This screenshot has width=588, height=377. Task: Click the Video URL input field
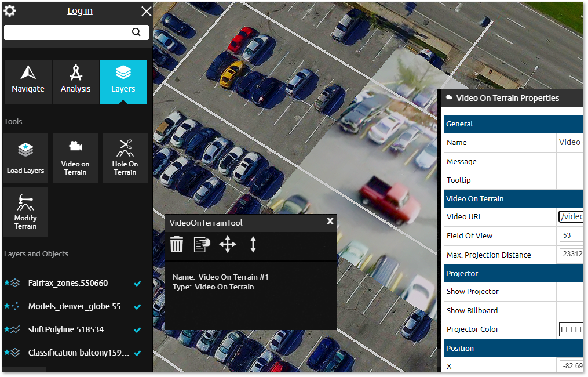[574, 216]
